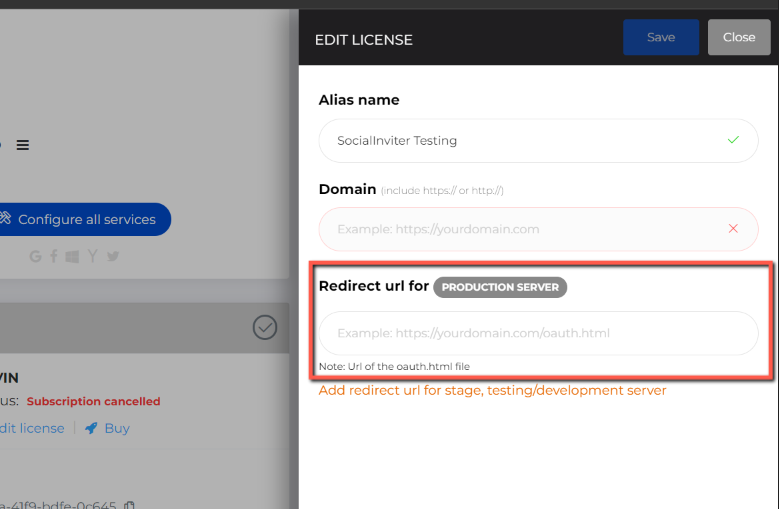Click the production server redirect url field
779x509 pixels.
(x=539, y=333)
